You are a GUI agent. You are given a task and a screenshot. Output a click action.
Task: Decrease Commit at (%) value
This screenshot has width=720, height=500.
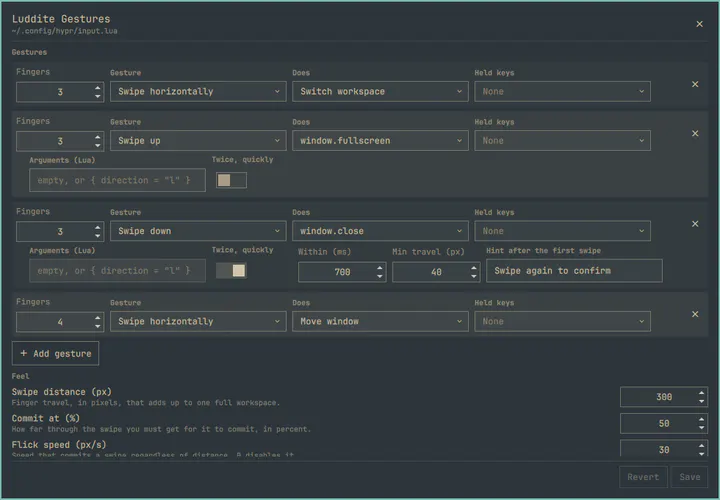click(x=701, y=428)
